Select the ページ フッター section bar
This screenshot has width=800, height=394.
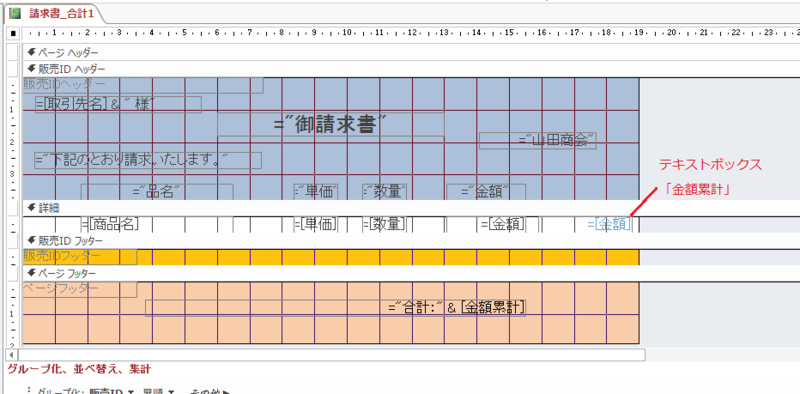tap(411, 273)
